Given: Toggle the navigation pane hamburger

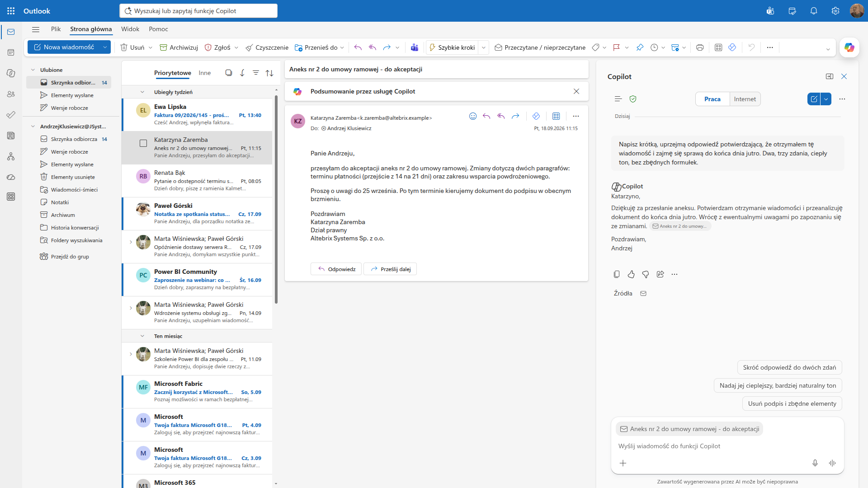Looking at the screenshot, I should coord(36,29).
